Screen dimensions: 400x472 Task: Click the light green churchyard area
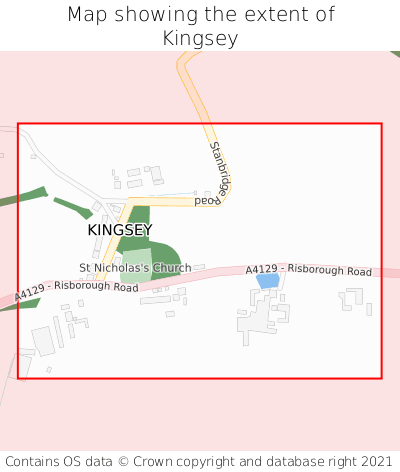[x=136, y=266]
